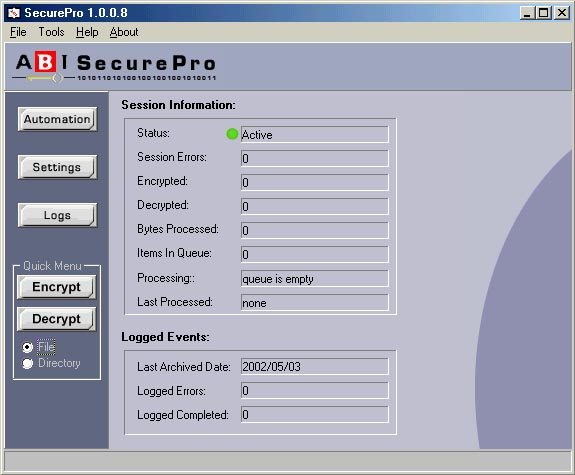The width and height of the screenshot is (575, 475).
Task: Open the Help menu
Action: click(87, 32)
